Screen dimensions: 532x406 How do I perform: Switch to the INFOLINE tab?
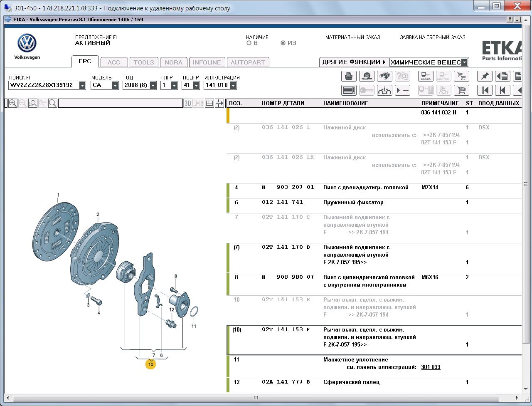(207, 62)
